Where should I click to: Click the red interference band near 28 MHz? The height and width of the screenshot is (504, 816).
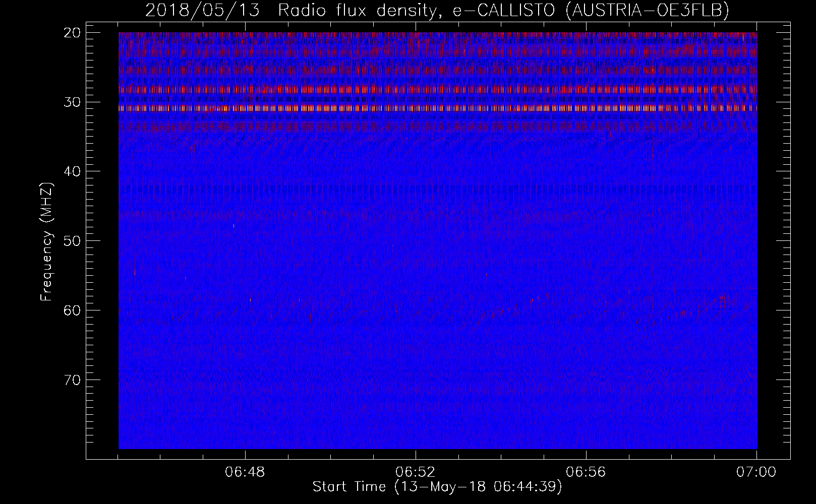438,90
